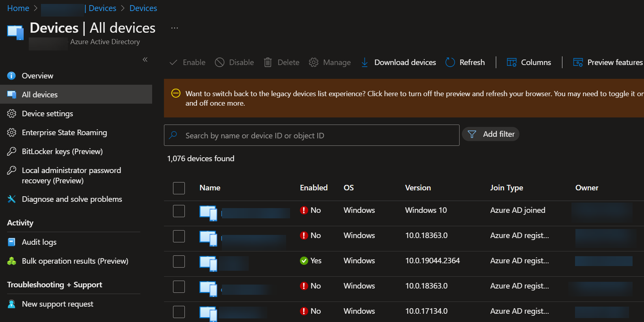Click the Refresh circular arrow icon

coord(450,62)
